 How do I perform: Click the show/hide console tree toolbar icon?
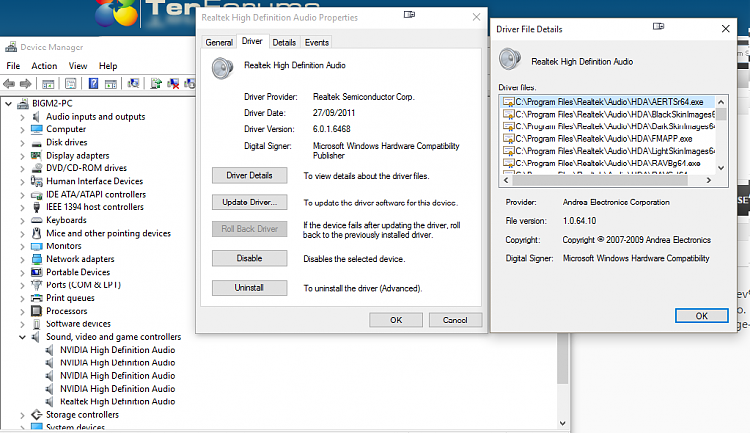[48, 84]
